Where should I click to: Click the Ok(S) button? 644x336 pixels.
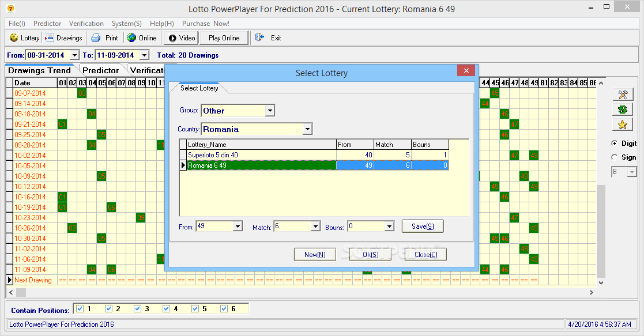point(371,255)
